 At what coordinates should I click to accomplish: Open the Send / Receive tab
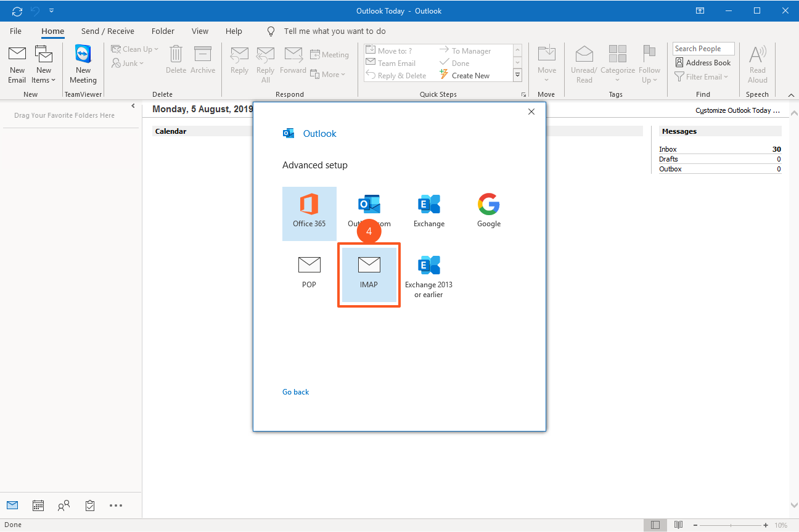(x=107, y=31)
